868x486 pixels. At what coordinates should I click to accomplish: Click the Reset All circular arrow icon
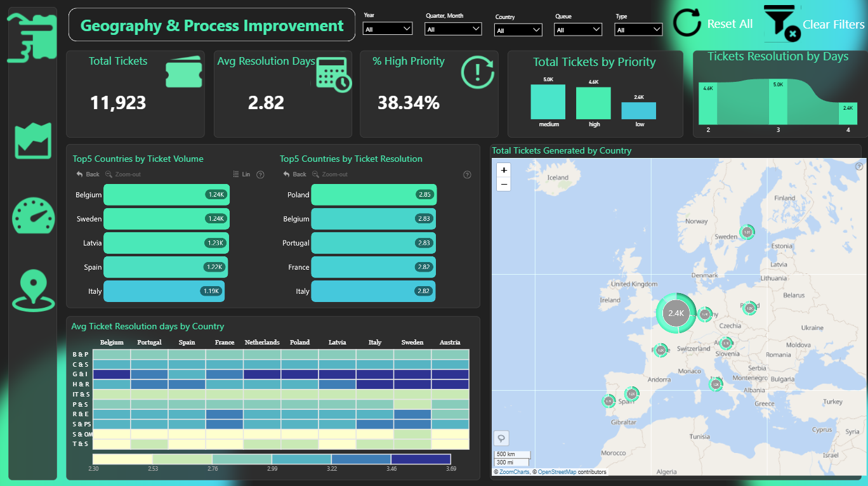[688, 23]
